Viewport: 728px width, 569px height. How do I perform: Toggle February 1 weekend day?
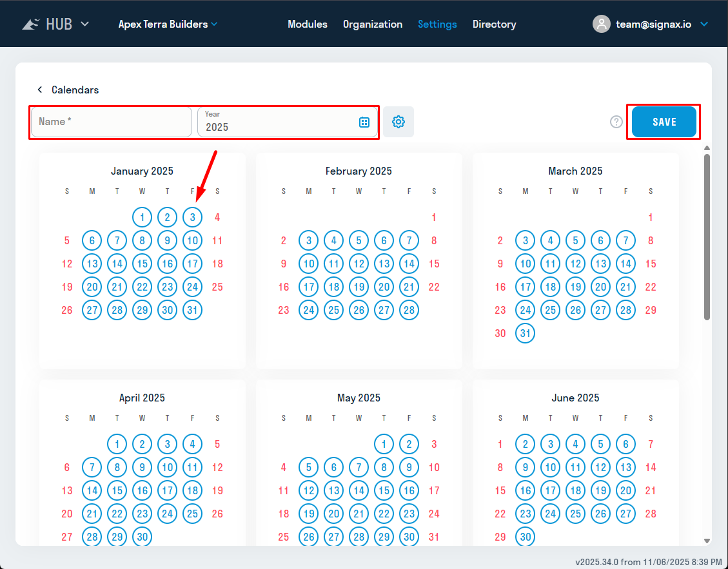[434, 217]
